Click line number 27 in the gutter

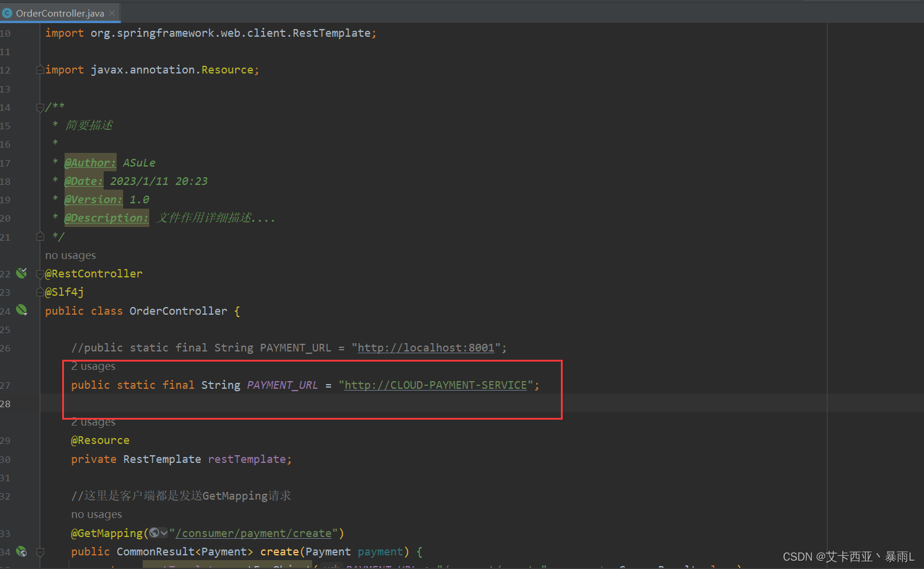(x=5, y=385)
